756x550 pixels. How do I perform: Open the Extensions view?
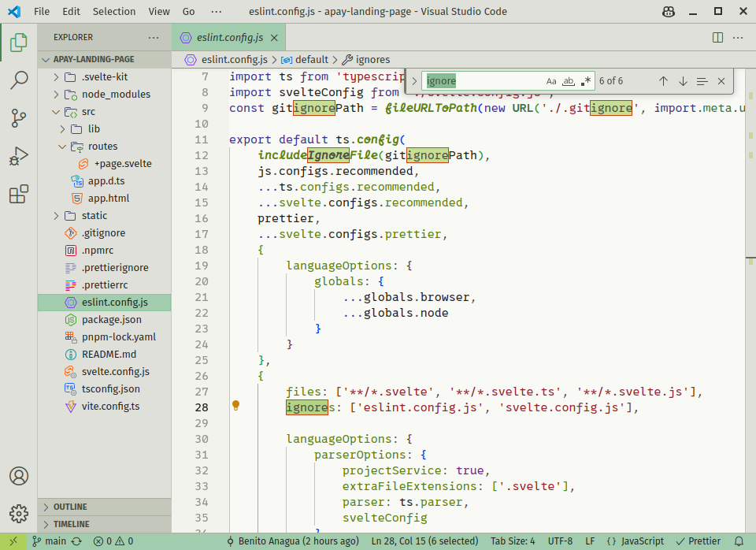coord(19,194)
